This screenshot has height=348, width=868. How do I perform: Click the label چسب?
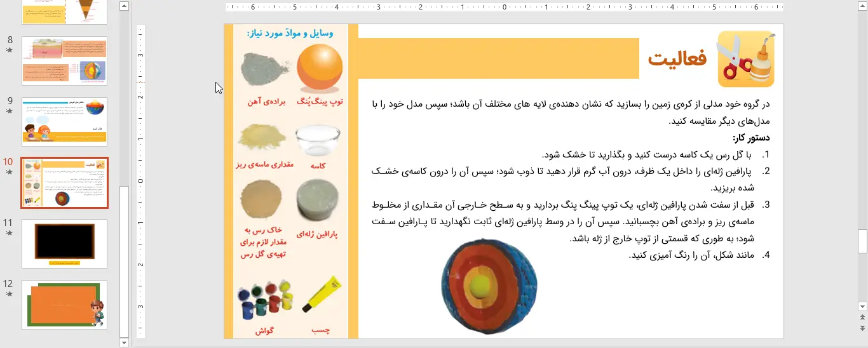pyautogui.click(x=320, y=331)
